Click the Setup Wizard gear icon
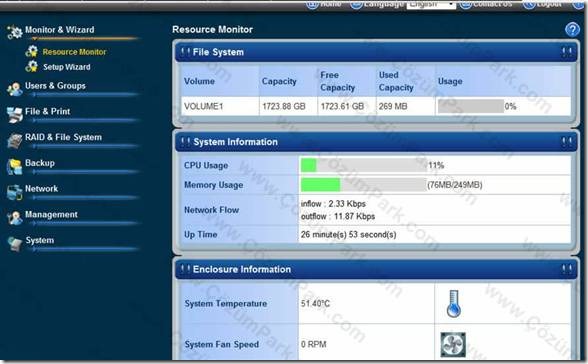 tap(32, 66)
